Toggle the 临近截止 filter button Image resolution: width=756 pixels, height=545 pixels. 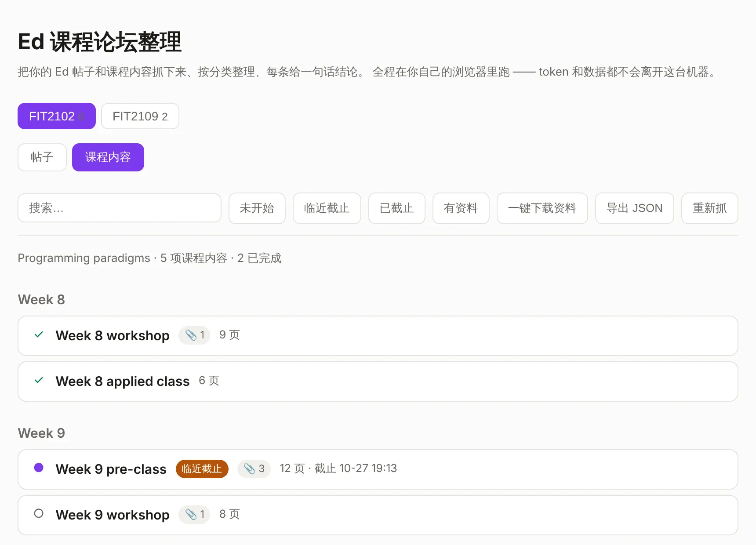pos(327,208)
